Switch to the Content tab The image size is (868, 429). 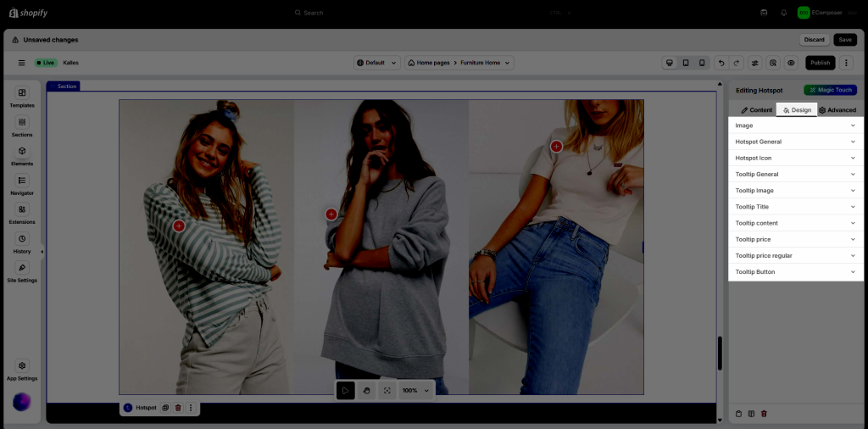(756, 110)
